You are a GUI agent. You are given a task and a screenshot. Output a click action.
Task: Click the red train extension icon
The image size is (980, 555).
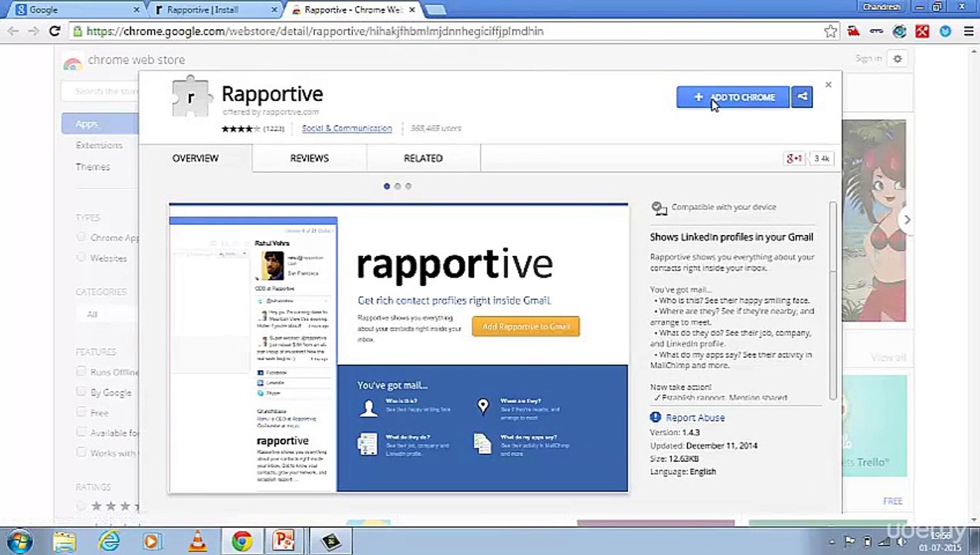854,32
